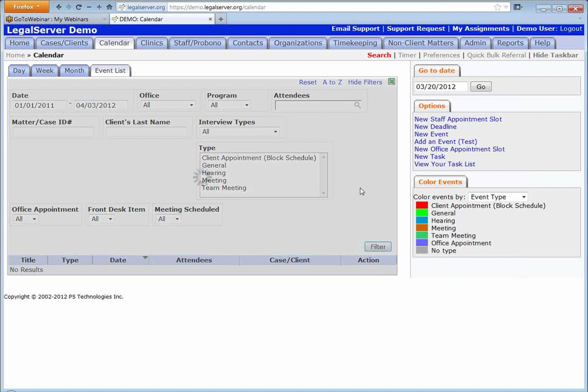This screenshot has height=392, width=588.
Task: Open the Clinics tab
Action: point(152,43)
